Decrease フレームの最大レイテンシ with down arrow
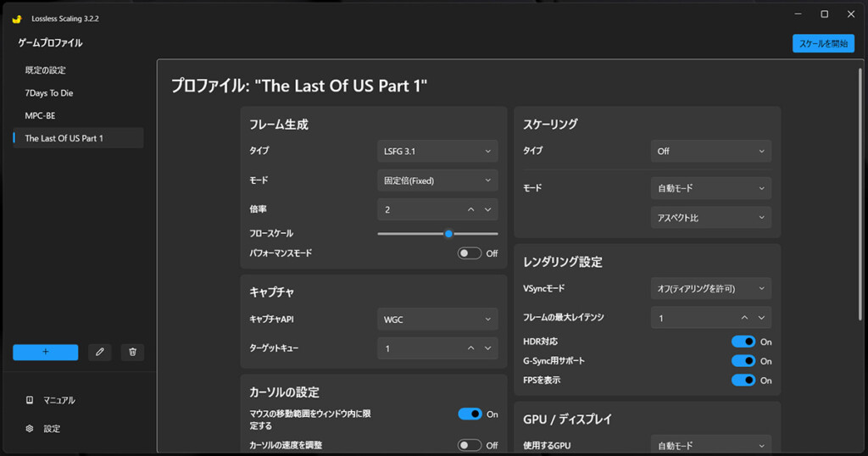Screen dimensions: 868x456 761,318
